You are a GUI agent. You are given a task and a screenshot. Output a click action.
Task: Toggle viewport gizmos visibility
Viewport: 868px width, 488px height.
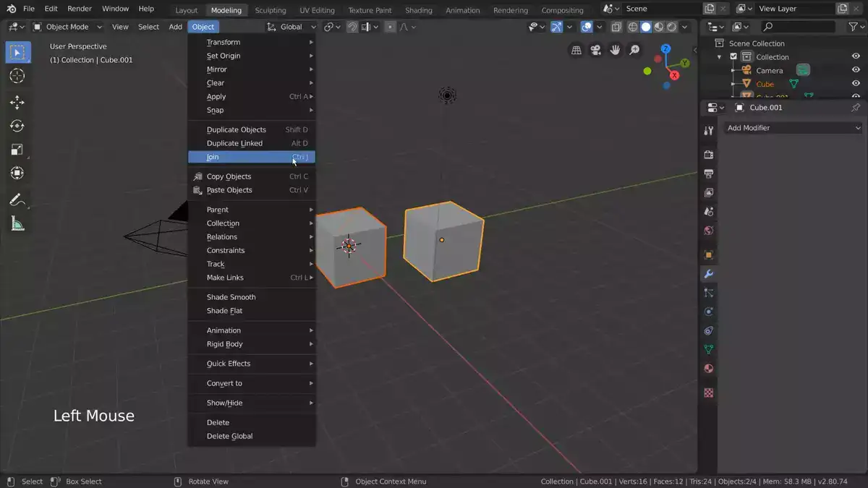pyautogui.click(x=556, y=27)
